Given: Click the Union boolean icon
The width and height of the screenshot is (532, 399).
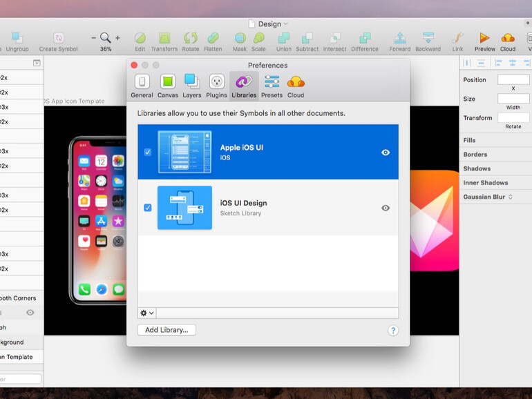Looking at the screenshot, I should click(x=284, y=38).
